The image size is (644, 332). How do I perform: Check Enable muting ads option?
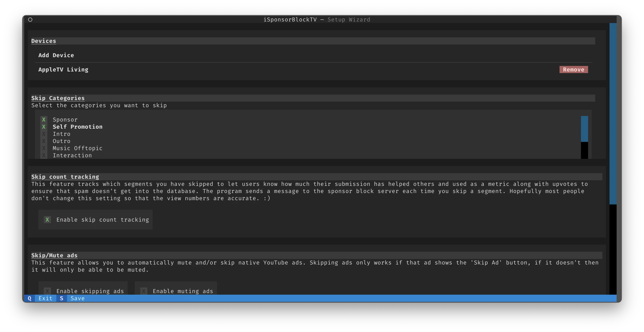pos(144,291)
